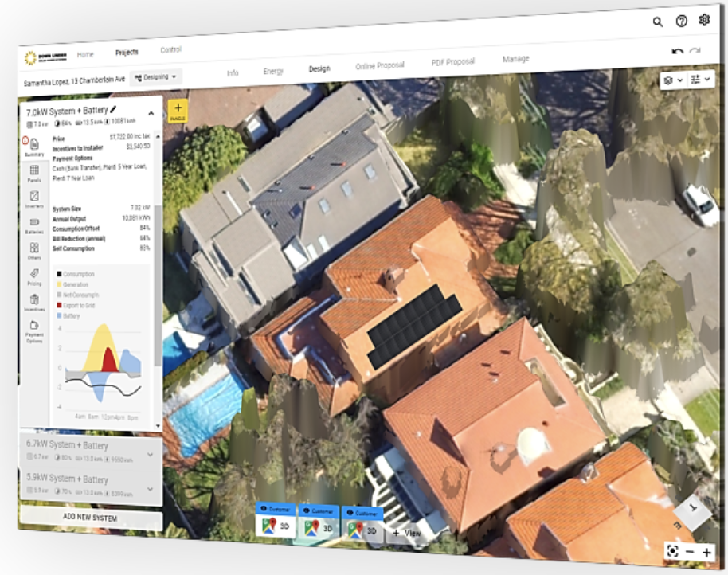The width and height of the screenshot is (728, 575).
Task: Open the help question mark icon
Action: 681,22
